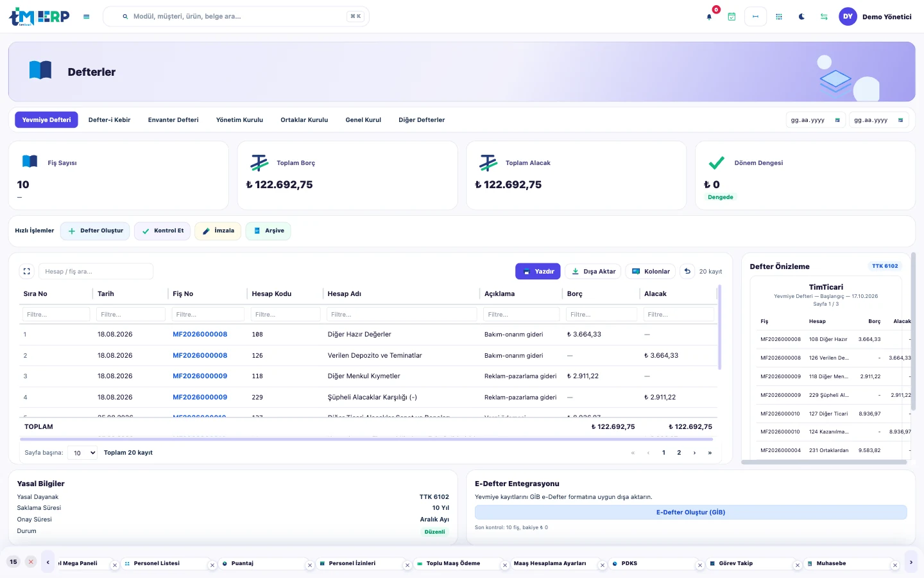Click the Hesap / fiş ara field
Screen dimensions: 924x578
pos(96,272)
